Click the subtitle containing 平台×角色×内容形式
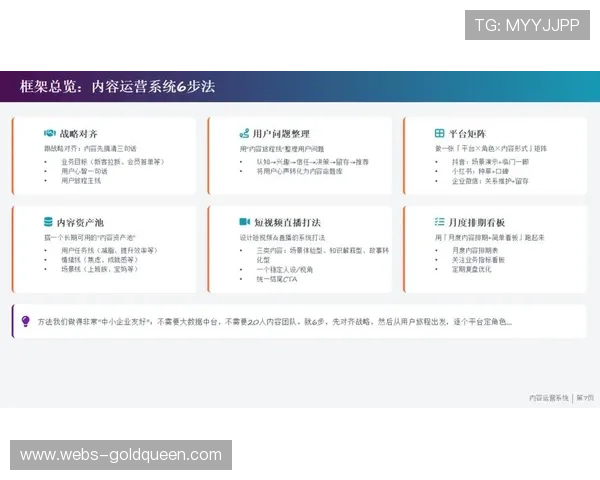The width and height of the screenshot is (600, 480). tap(491, 149)
